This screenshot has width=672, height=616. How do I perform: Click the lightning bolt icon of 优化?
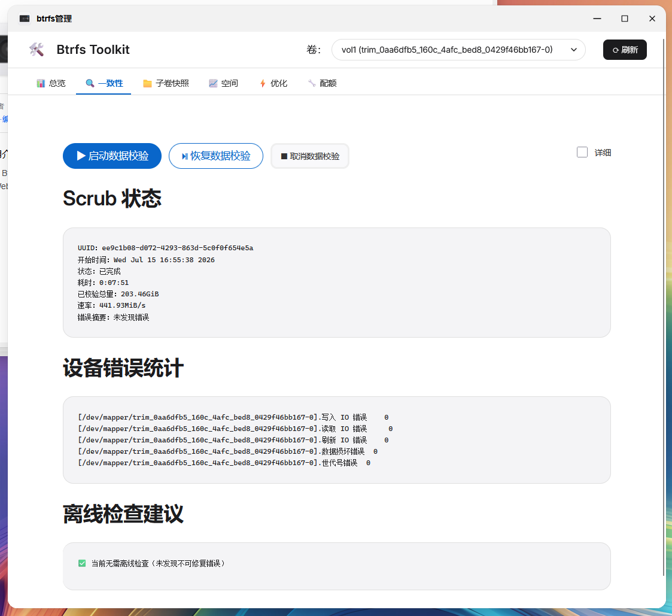click(x=263, y=83)
